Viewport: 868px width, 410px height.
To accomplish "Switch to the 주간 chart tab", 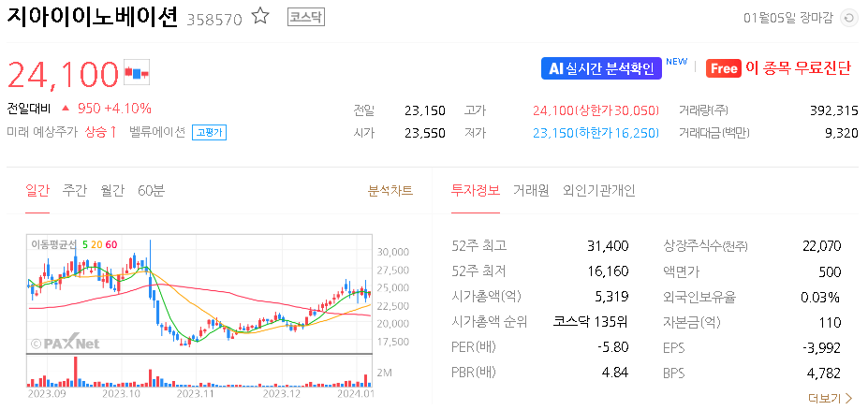I will coord(75,190).
